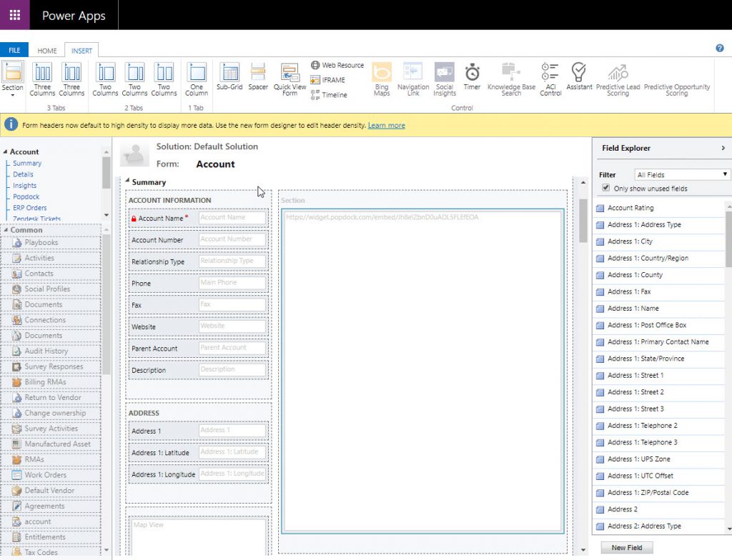Go to Details in Account tree
732x560 pixels.
click(x=23, y=174)
